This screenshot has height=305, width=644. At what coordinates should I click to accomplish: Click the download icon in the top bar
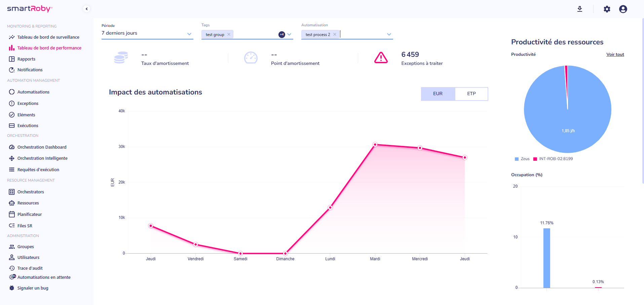tap(579, 9)
